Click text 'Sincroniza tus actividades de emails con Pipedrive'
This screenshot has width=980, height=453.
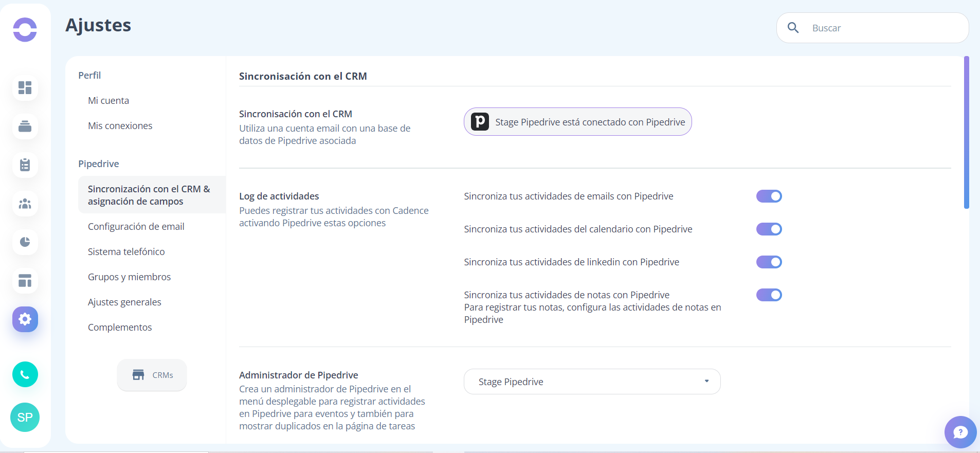pyautogui.click(x=569, y=196)
